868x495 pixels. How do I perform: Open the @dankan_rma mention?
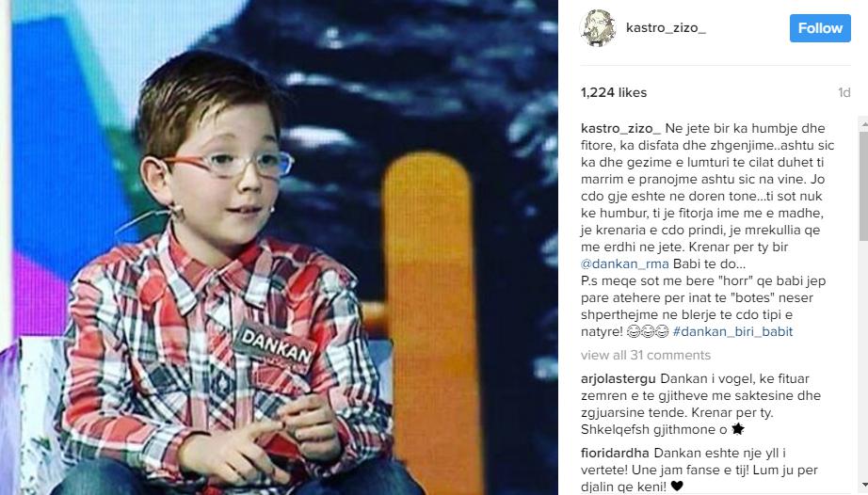625,263
